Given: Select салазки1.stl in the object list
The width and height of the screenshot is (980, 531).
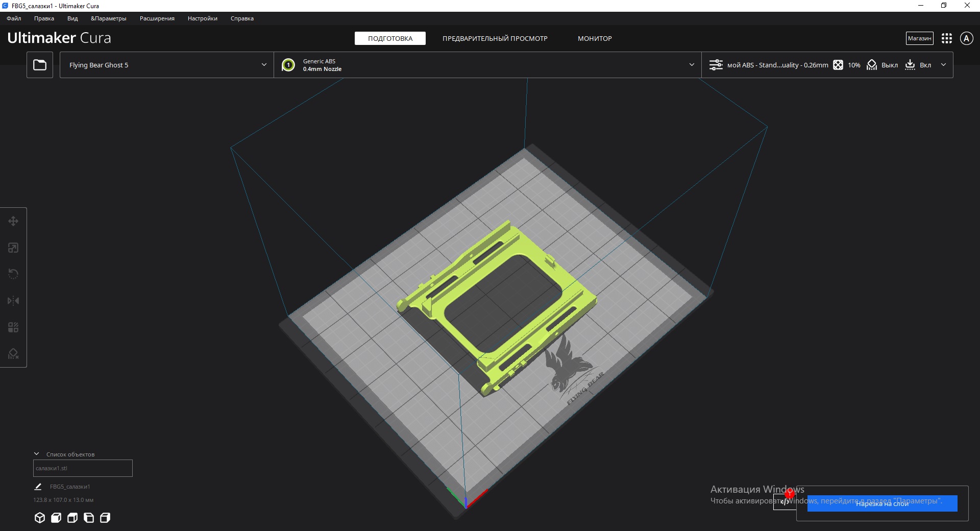Looking at the screenshot, I should [x=83, y=468].
